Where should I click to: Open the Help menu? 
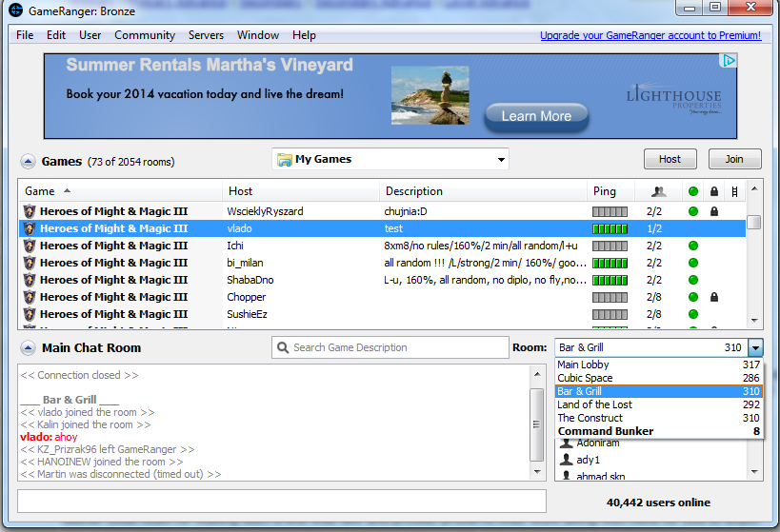(304, 35)
